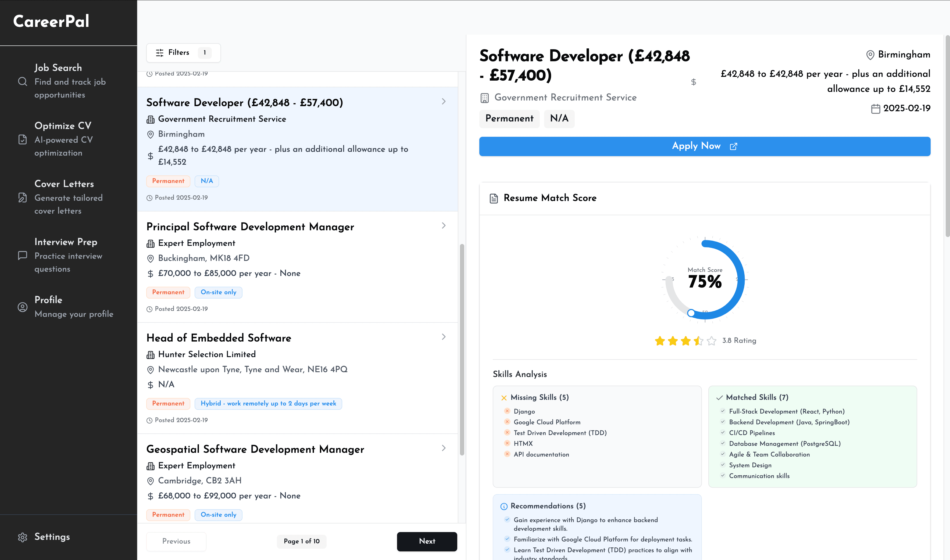Viewport: 950px width, 560px height.
Task: Select Profile in the sidebar menu
Action: (48, 300)
